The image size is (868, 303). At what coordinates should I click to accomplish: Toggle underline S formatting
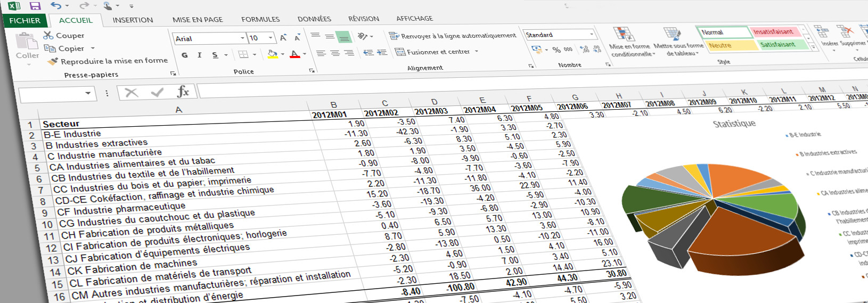(215, 55)
